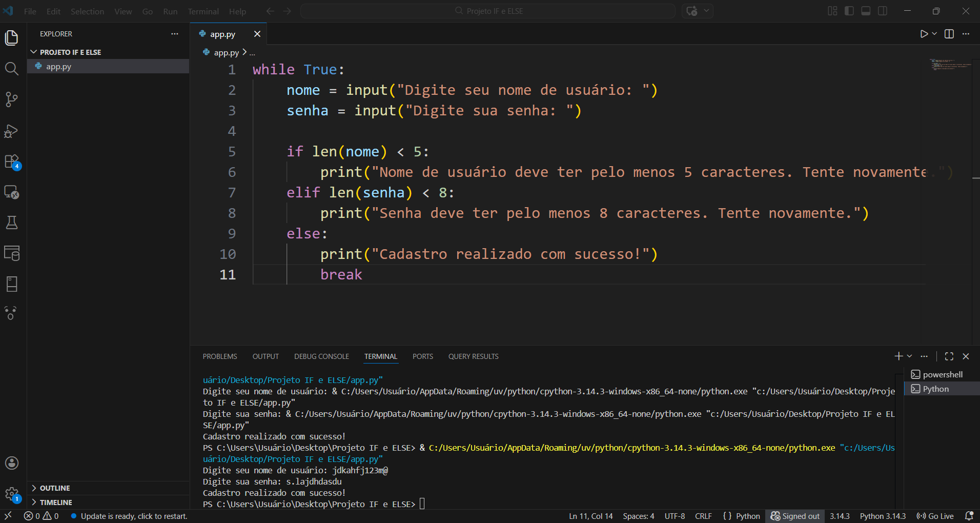Toggle the secondary side bar visibility
This screenshot has width=980, height=523.
(883, 11)
